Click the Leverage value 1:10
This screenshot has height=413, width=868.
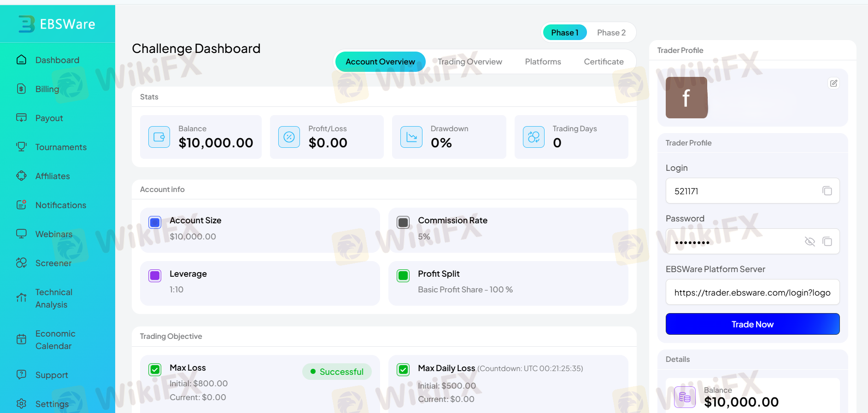[176, 290]
